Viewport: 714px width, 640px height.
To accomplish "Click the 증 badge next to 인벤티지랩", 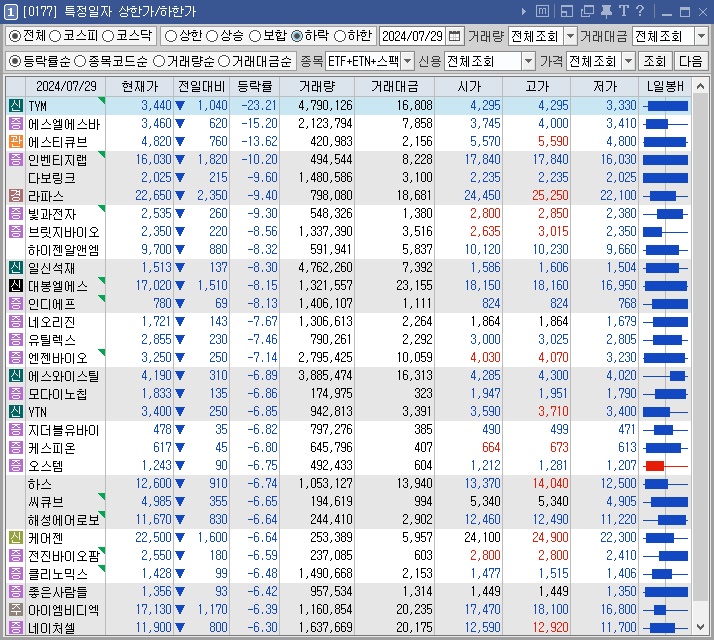I will [x=16, y=160].
